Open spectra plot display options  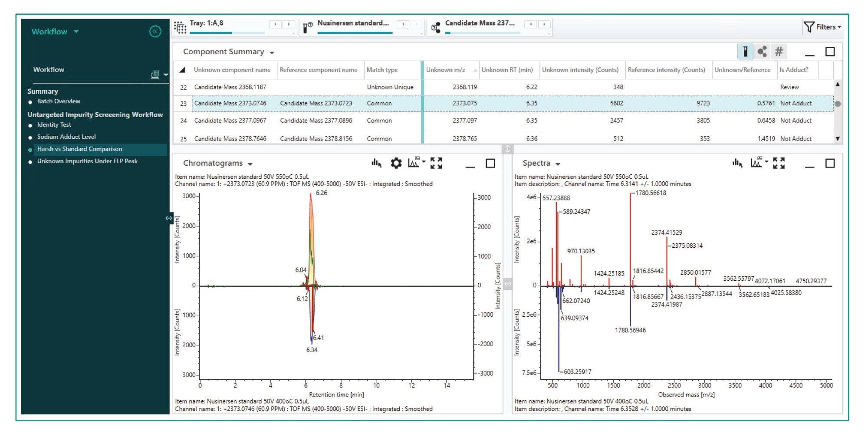[759, 162]
